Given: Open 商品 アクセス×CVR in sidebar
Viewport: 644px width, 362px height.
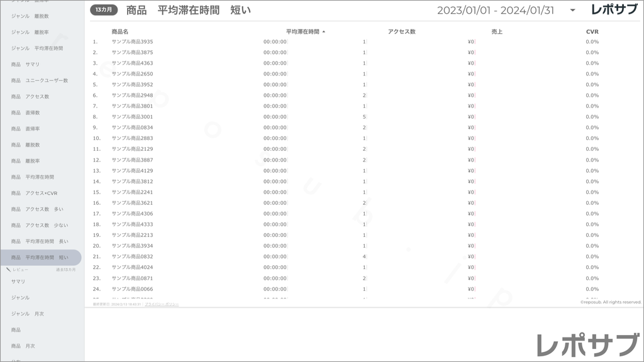Looking at the screenshot, I should [x=34, y=193].
